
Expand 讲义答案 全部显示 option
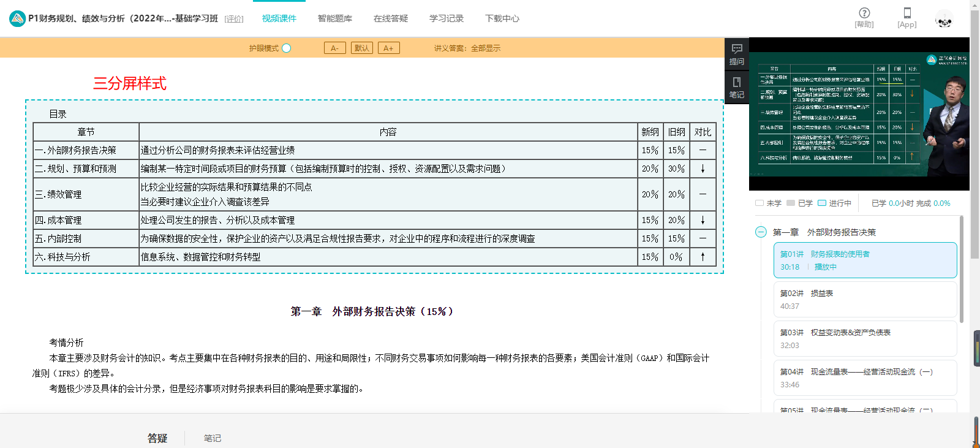[485, 48]
